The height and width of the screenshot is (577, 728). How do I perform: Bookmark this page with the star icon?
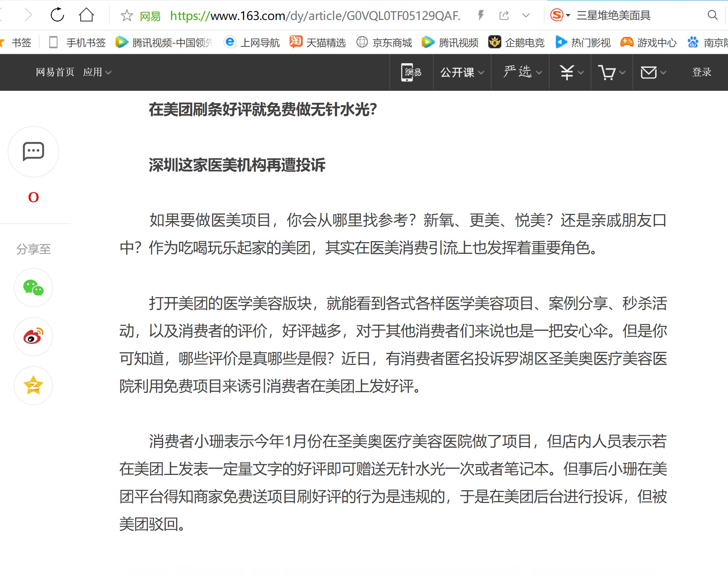click(126, 16)
